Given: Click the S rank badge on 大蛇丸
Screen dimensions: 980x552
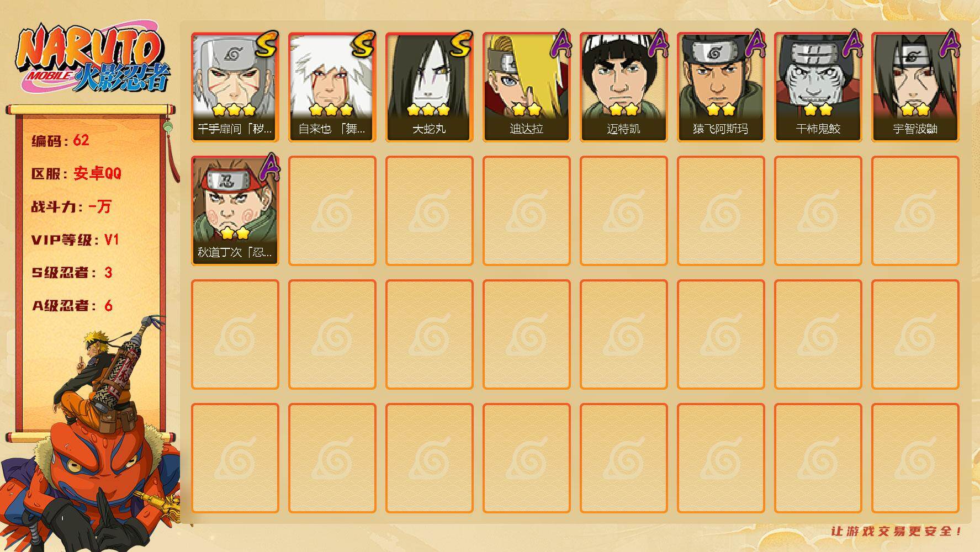Looking at the screenshot, I should click(460, 44).
